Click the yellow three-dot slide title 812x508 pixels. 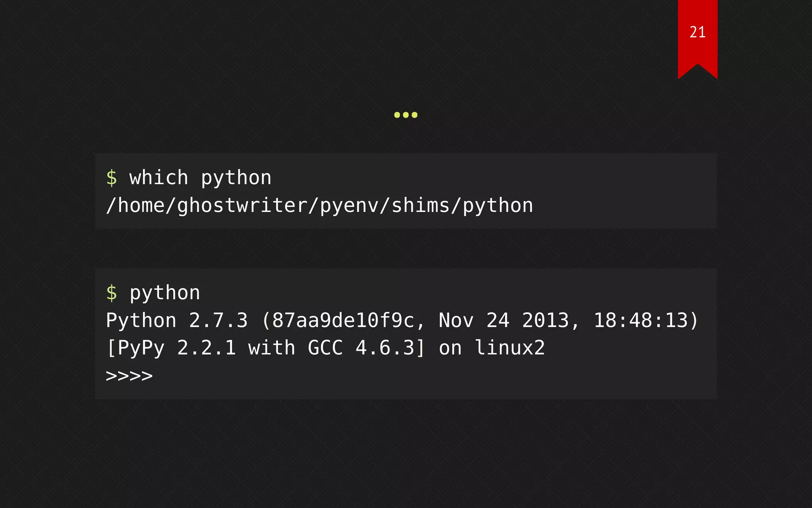pyautogui.click(x=406, y=115)
